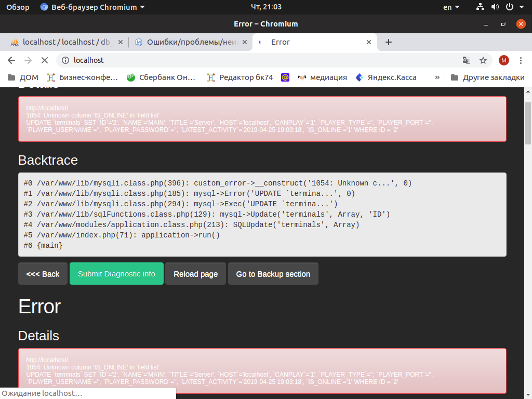Click the site info icon beside localhost

pyautogui.click(x=65, y=60)
